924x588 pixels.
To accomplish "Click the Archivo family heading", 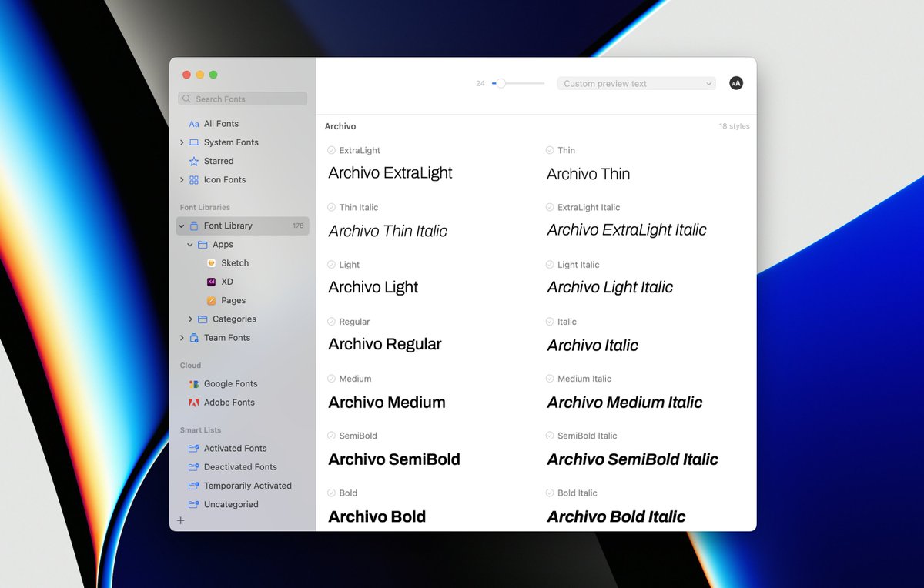I will point(340,126).
